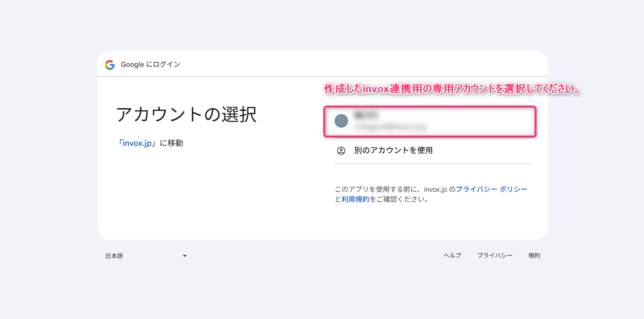The width and height of the screenshot is (644, 319).
Task: Click the アカウントの選択 heading
Action: 186,115
